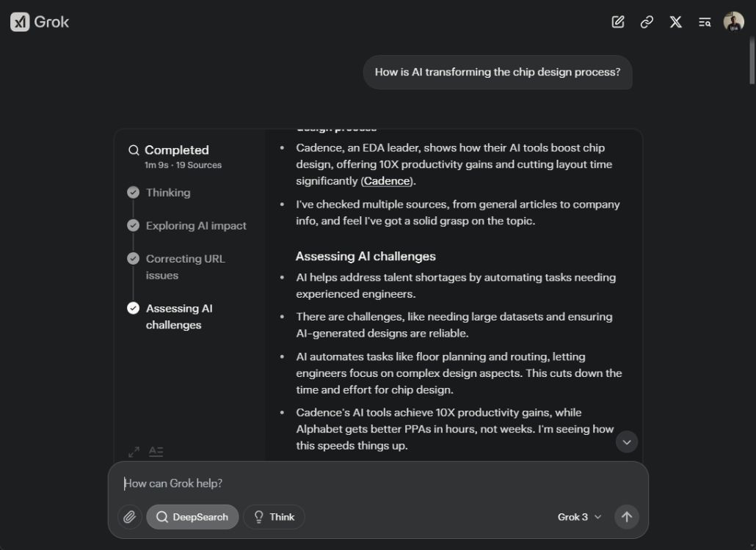Click the X logo in the top bar
Image resolution: width=756 pixels, height=550 pixels.
pos(675,22)
